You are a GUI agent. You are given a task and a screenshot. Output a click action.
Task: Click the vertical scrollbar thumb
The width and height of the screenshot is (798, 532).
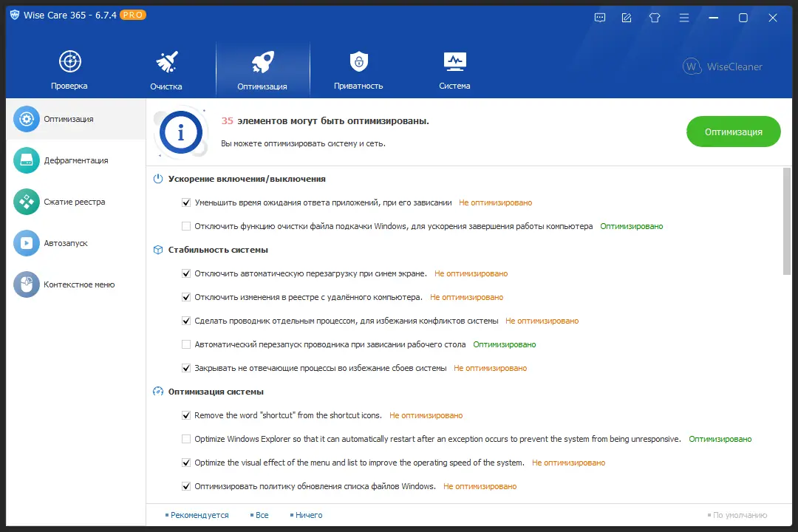pos(787,222)
